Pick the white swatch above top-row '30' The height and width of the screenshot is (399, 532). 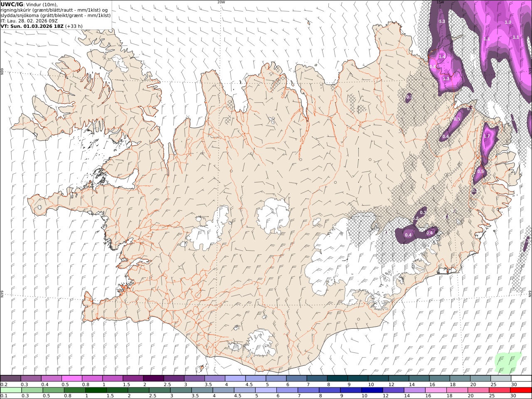521,378
